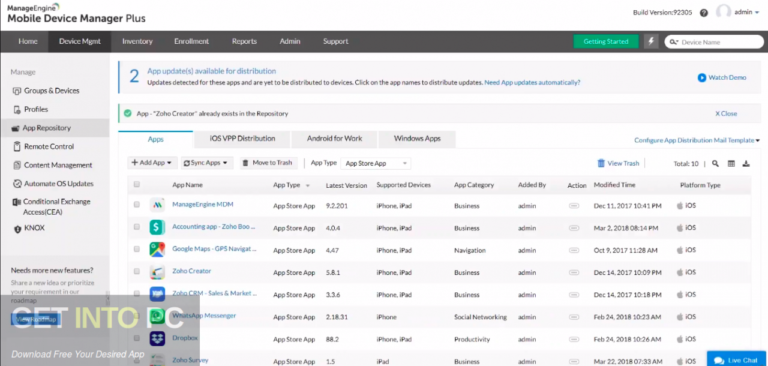Open the Live Chat button
The width and height of the screenshot is (768, 366).
[x=737, y=360]
